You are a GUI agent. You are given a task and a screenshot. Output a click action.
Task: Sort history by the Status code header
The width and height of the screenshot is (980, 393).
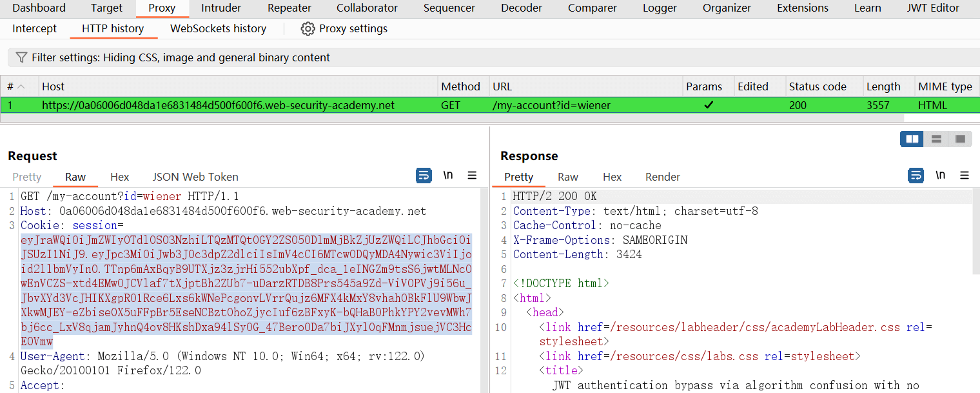coord(818,86)
